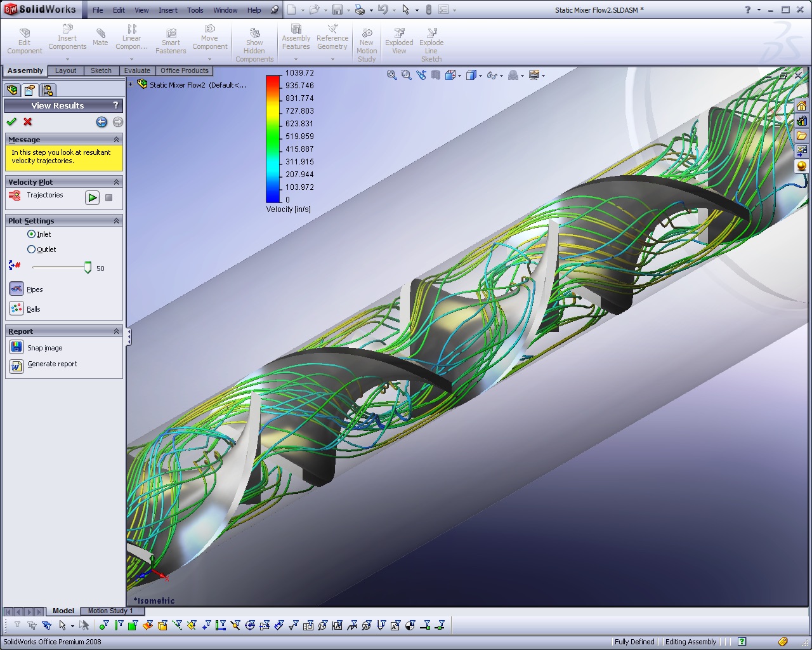
Task: Adjust the trajectory count slider handle
Action: pos(88,268)
